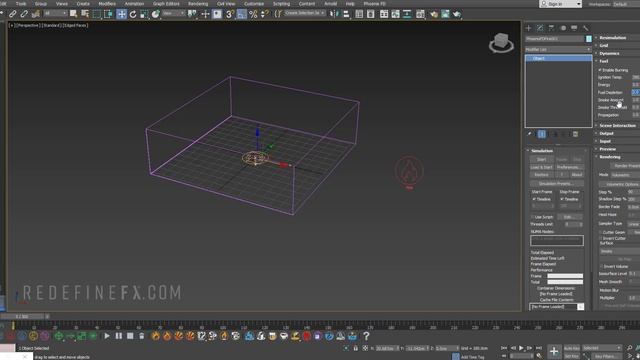This screenshot has width=640, height=360.
Task: Open the Create command panel tab
Action: tap(529, 28)
